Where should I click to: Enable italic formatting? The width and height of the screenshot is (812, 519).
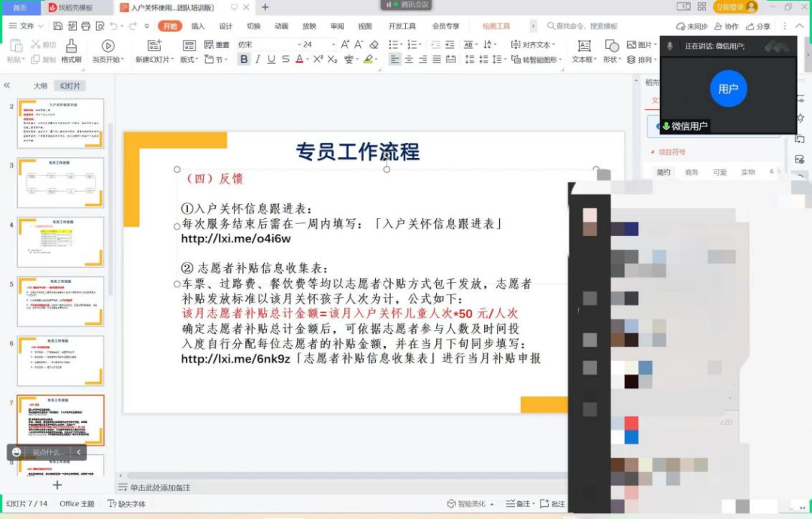coord(258,58)
